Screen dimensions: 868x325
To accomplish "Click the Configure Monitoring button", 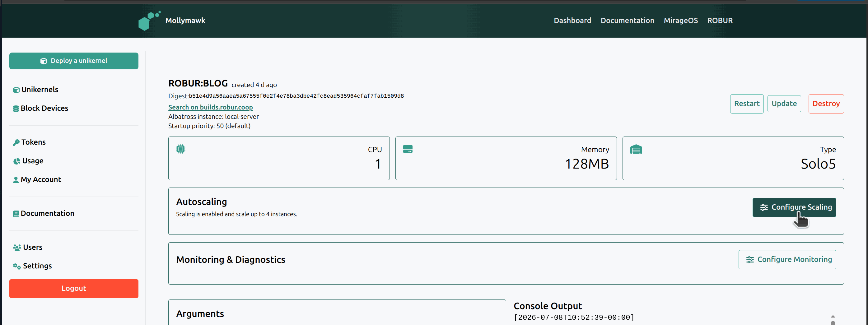I will [787, 260].
